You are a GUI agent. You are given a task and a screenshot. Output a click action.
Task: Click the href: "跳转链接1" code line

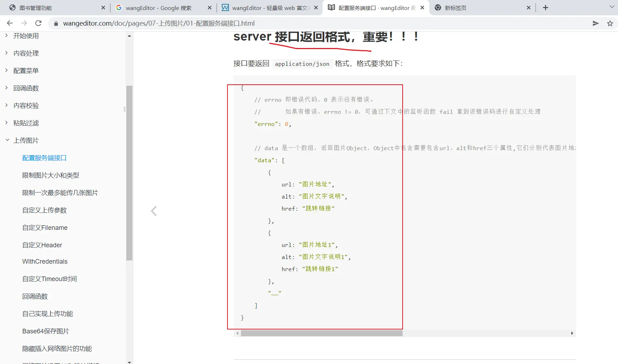[310, 269]
